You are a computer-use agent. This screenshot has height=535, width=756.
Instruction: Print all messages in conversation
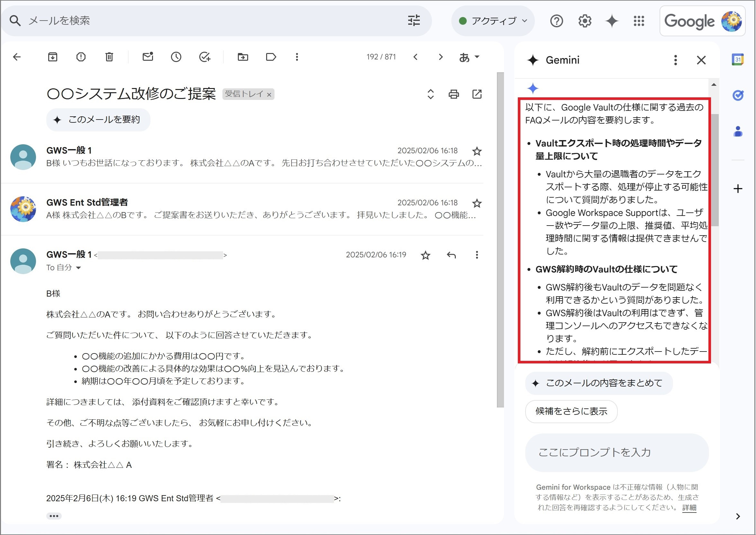click(x=454, y=94)
